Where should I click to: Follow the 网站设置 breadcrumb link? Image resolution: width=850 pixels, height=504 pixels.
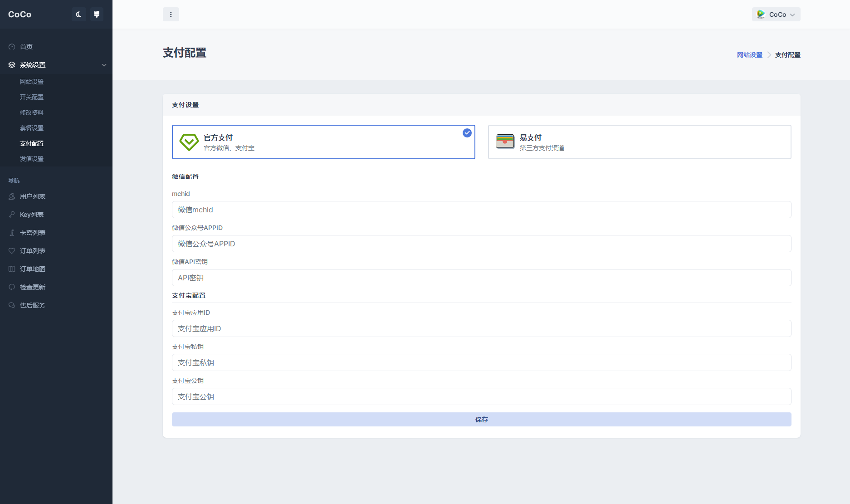click(749, 54)
